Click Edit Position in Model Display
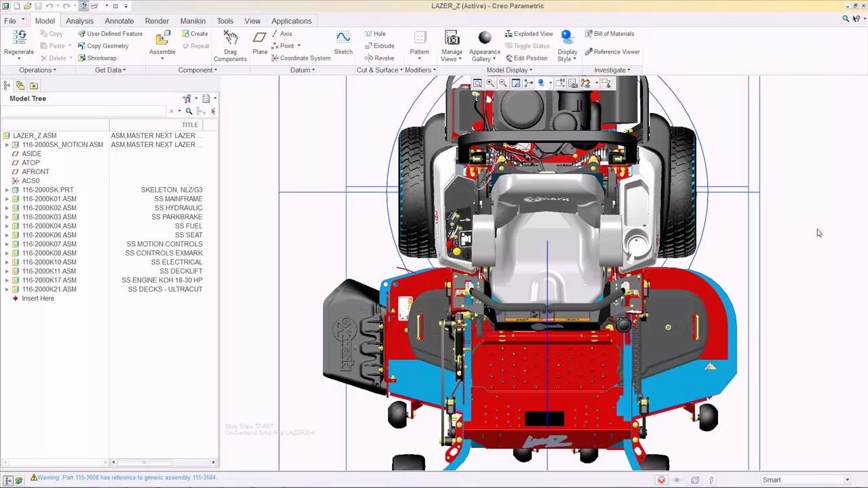 point(526,58)
